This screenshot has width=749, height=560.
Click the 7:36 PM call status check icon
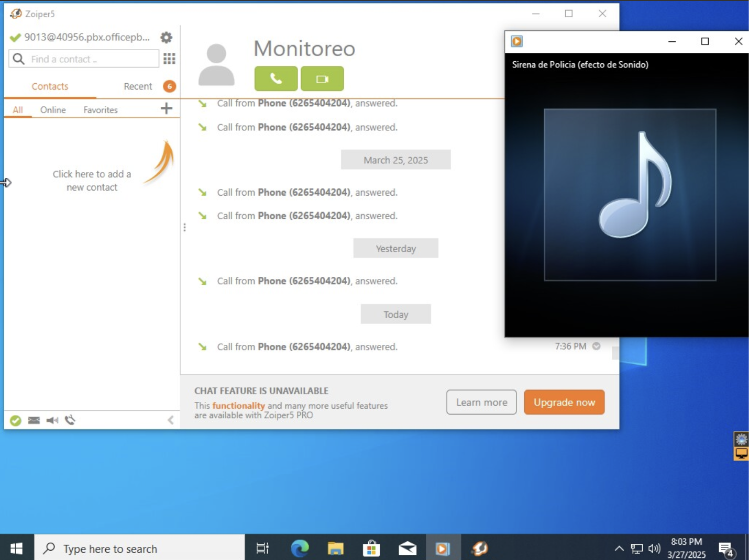[596, 346]
